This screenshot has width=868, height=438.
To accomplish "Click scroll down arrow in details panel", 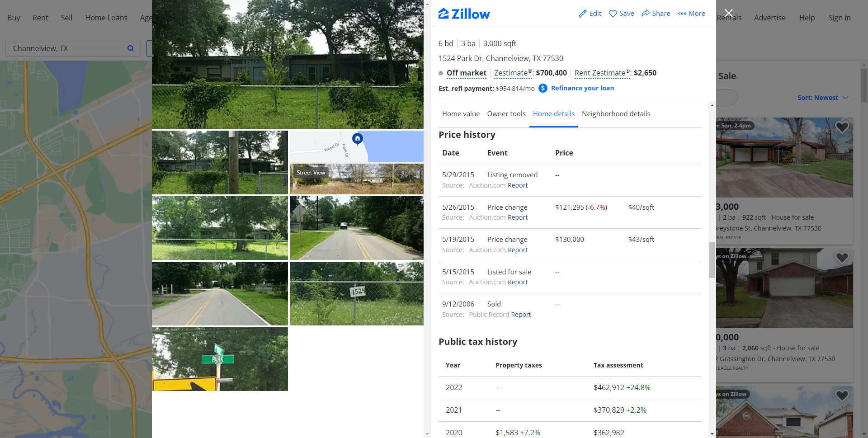I will [712, 434].
